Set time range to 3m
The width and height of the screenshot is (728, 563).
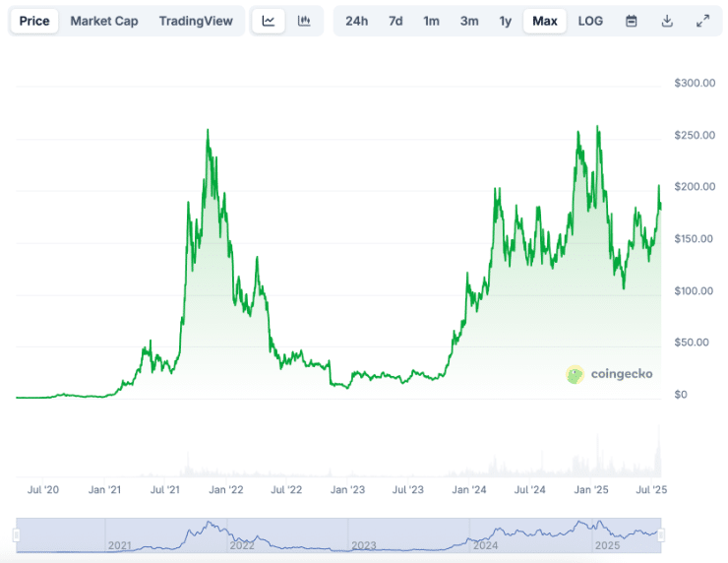(x=469, y=21)
